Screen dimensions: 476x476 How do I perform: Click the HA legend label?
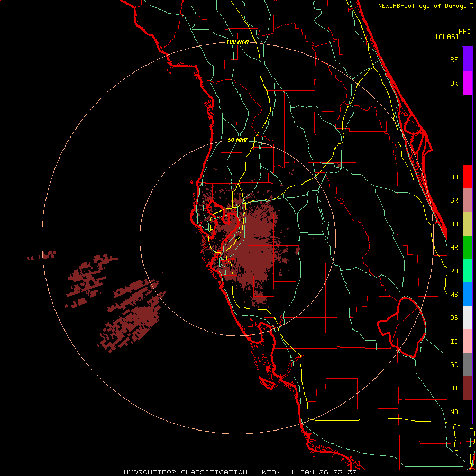[x=454, y=177]
